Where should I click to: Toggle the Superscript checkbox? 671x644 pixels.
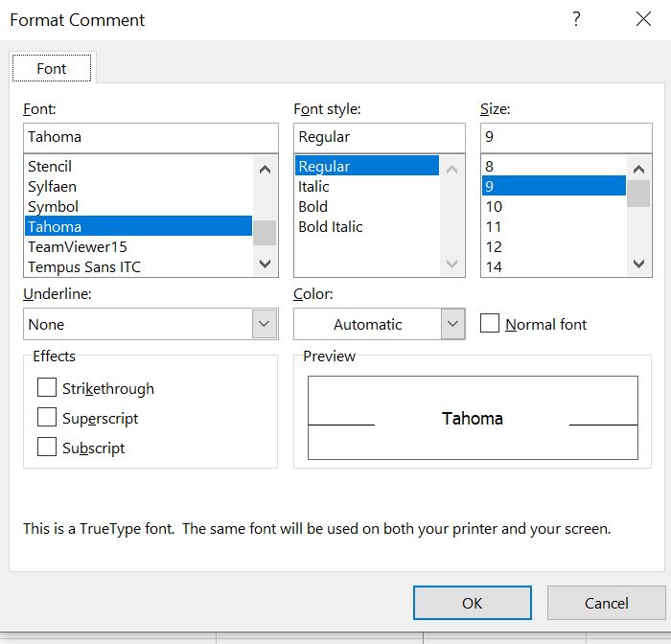(47, 418)
